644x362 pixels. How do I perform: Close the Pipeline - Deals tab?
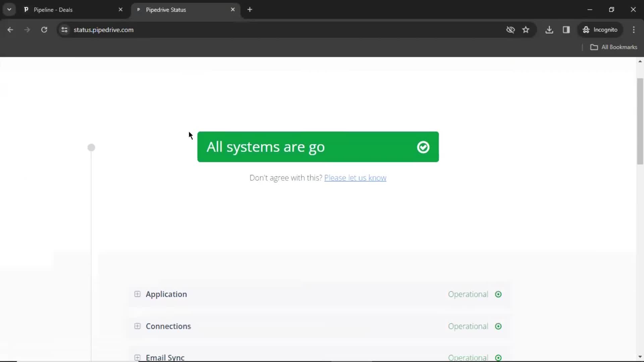120,10
